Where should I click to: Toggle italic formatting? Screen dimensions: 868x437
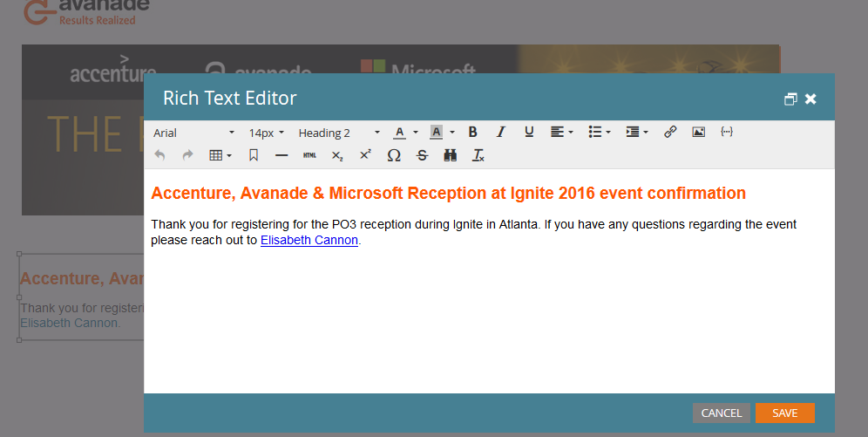click(500, 132)
